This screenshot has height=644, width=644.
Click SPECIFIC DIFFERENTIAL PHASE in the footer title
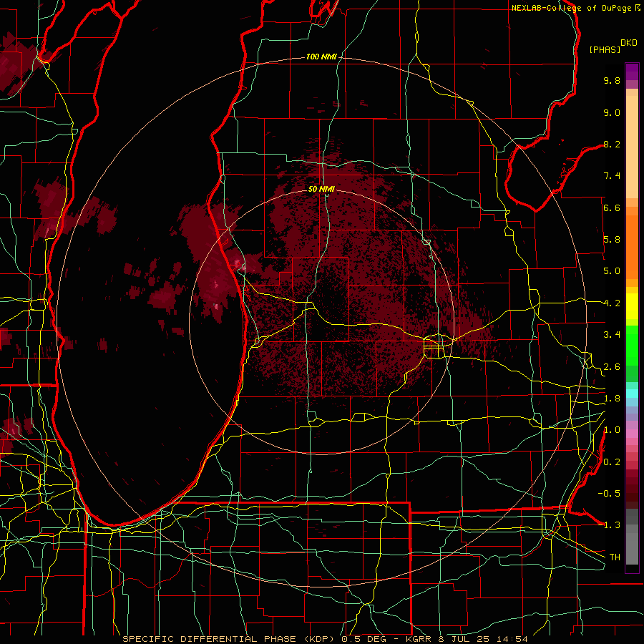coord(209,639)
